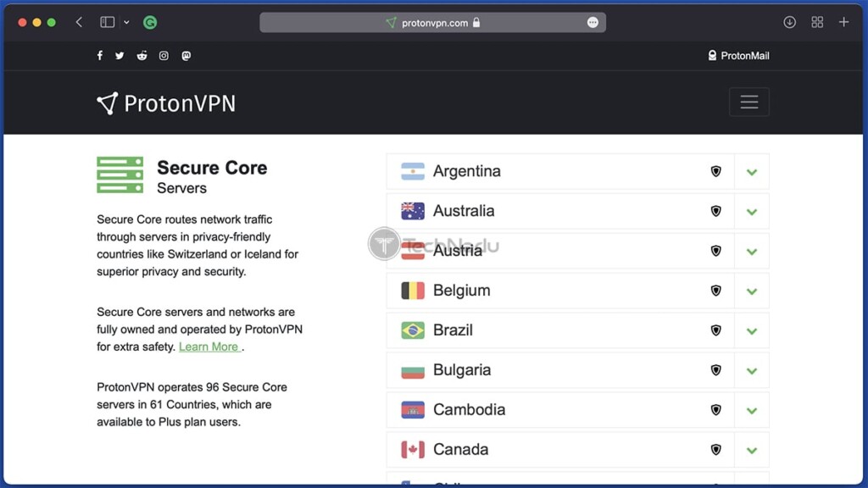Expand the Belgium server list
Image resolution: width=868 pixels, height=488 pixels.
[752, 291]
